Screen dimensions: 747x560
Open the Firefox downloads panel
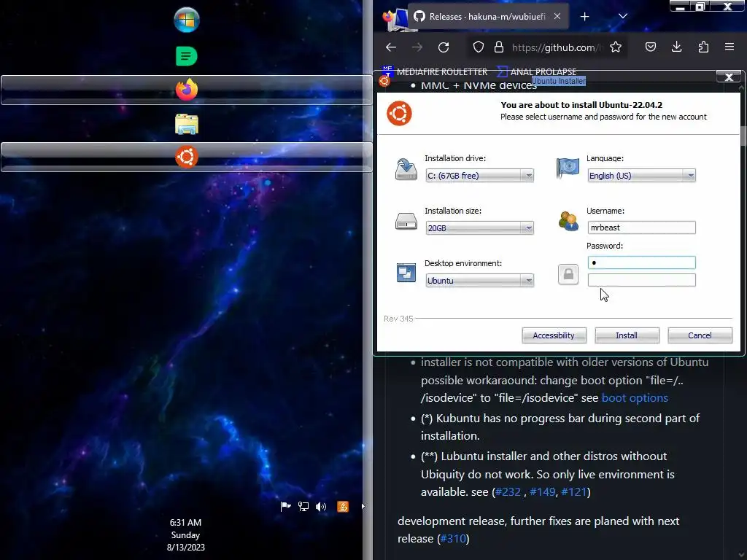coord(676,47)
